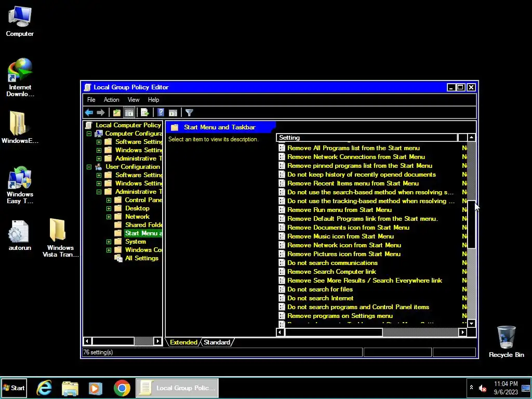Open the View menu

[134, 100]
